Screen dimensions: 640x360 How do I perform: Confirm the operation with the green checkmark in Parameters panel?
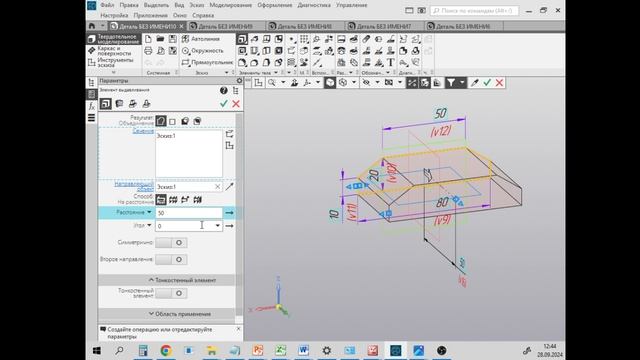(x=223, y=104)
